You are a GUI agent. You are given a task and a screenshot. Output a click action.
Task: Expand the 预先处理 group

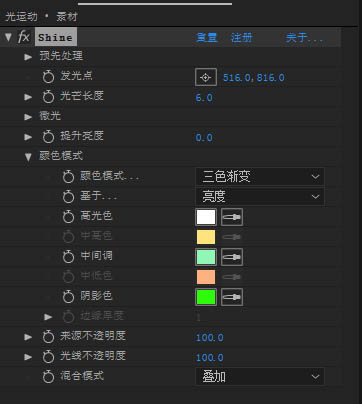pos(28,57)
